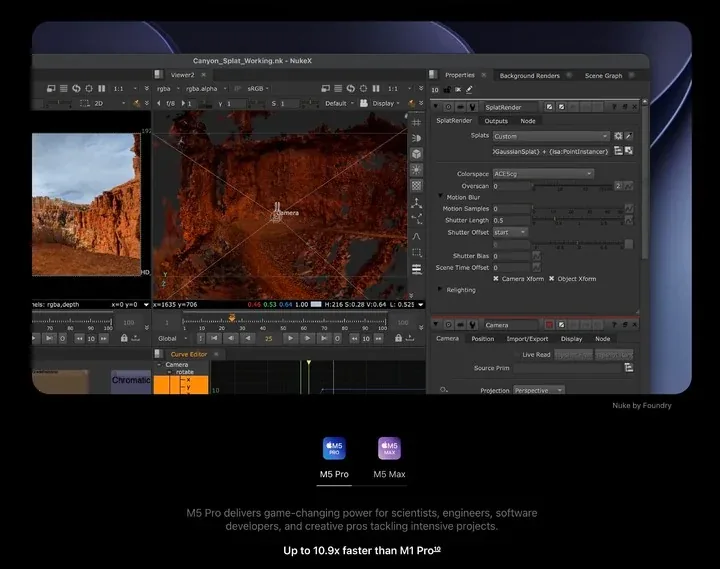Click the animation curve icon beside Overscan
This screenshot has width=720, height=569.
click(629, 186)
